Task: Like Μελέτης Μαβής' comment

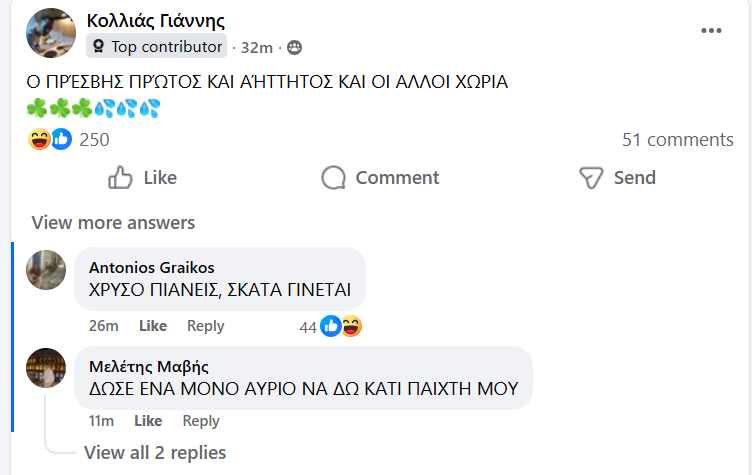Action: pyautogui.click(x=148, y=421)
